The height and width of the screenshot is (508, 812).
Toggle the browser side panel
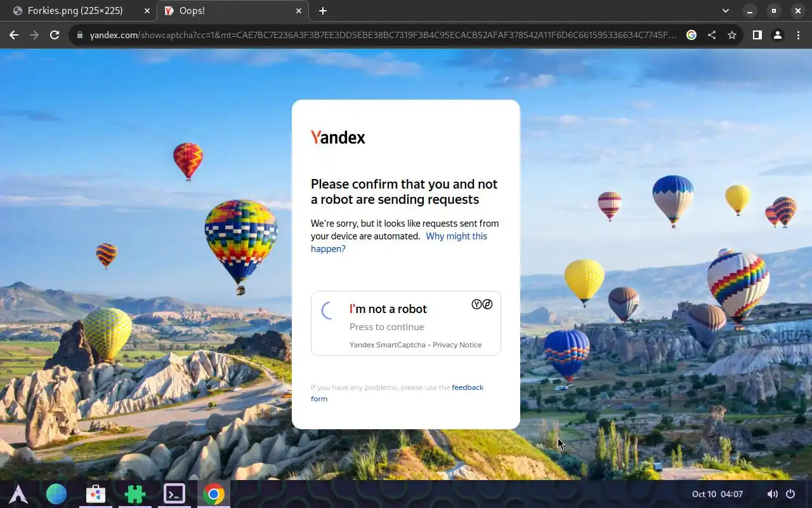[x=757, y=35]
